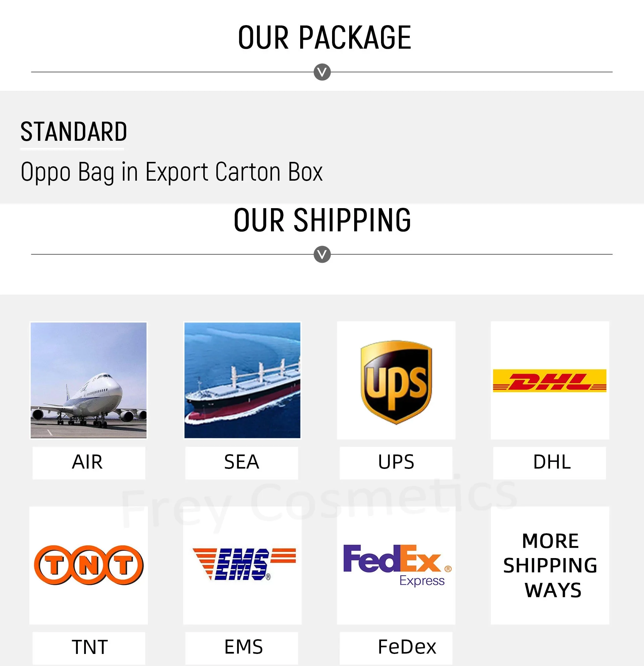This screenshot has width=644, height=666.
Task: Click the Our Package heading
Action: (324, 38)
